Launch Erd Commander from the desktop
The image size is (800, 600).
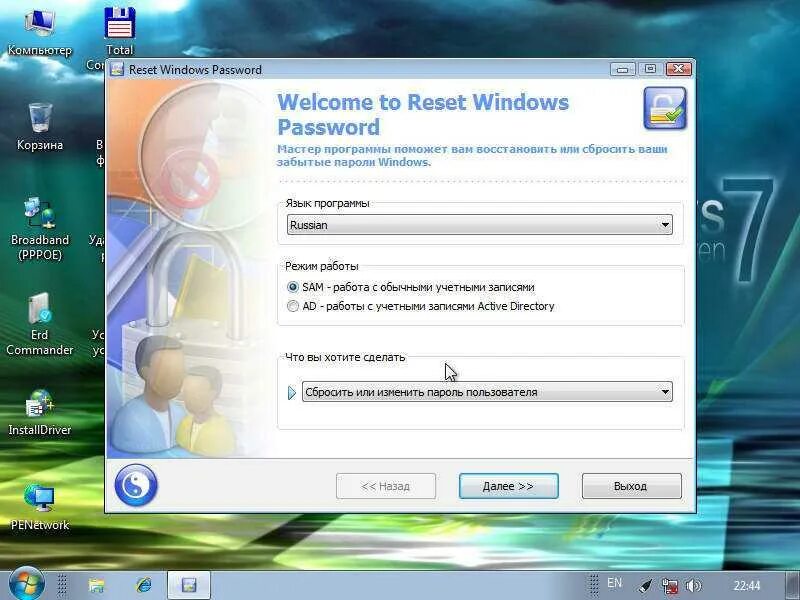(x=40, y=323)
